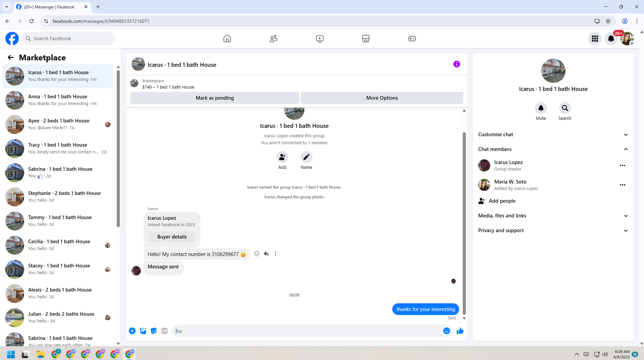Open the Marketplace storefront icon
The height and width of the screenshot is (360, 644).
(x=366, y=39)
